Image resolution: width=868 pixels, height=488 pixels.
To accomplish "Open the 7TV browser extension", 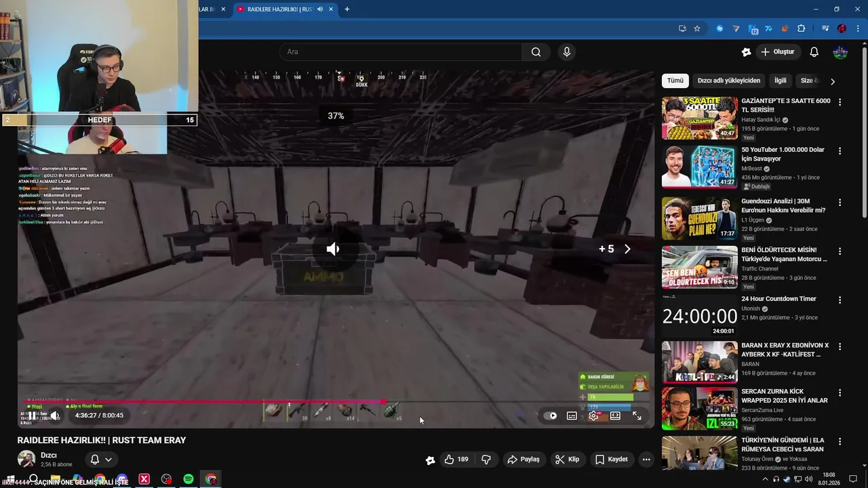I will pyautogui.click(x=768, y=28).
